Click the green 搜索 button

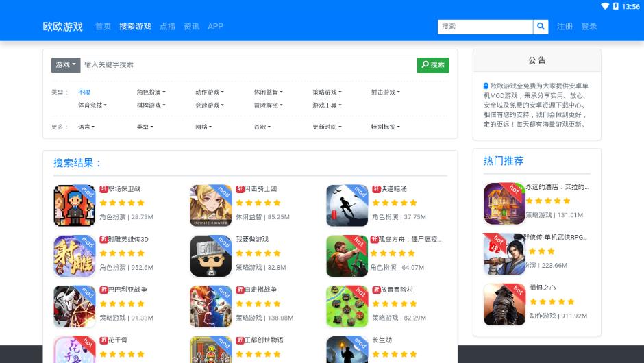pos(433,65)
